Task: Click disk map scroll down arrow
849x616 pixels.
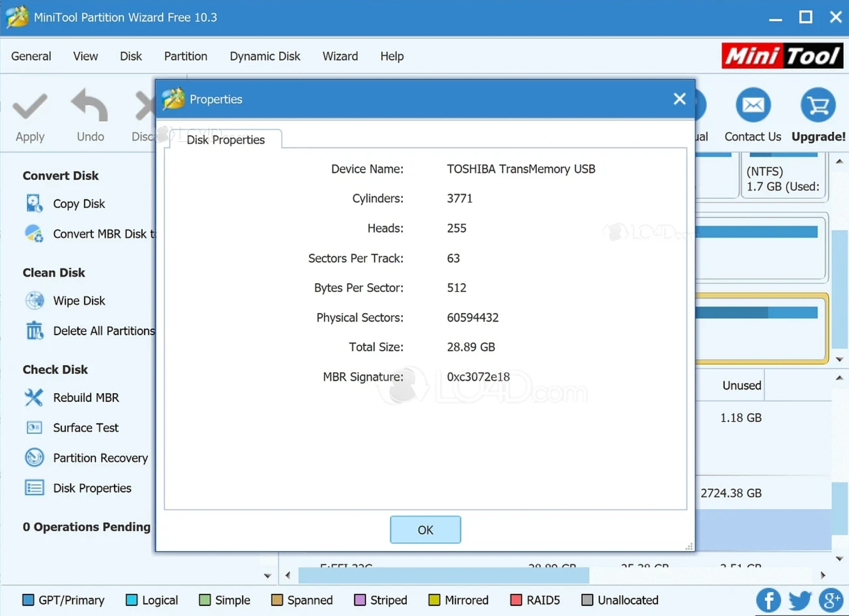Action: (839, 359)
